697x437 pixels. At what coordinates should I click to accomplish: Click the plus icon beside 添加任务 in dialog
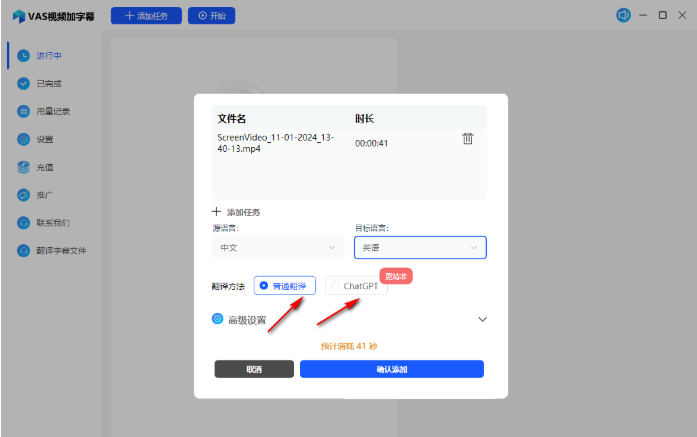pyautogui.click(x=216, y=211)
